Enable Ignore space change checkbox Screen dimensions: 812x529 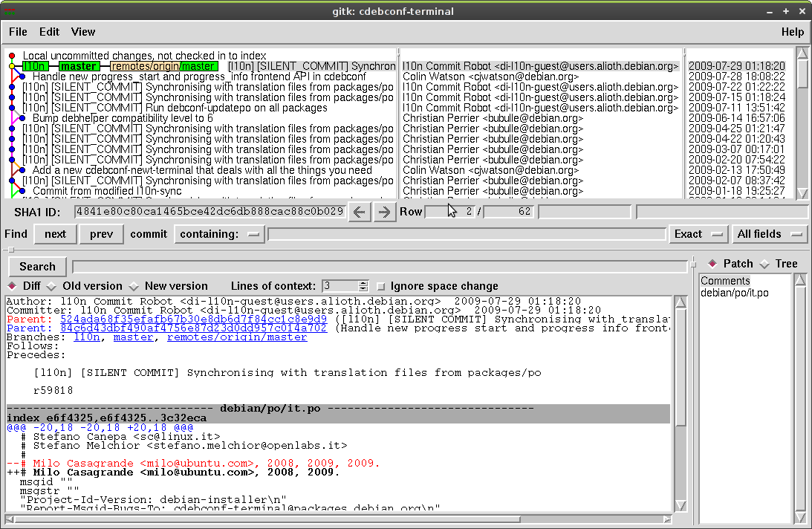tap(382, 286)
